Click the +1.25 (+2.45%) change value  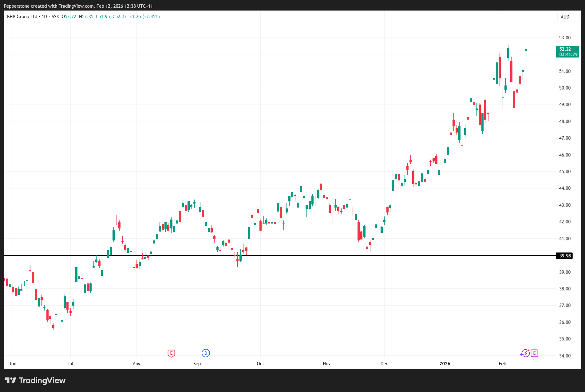[x=144, y=17]
